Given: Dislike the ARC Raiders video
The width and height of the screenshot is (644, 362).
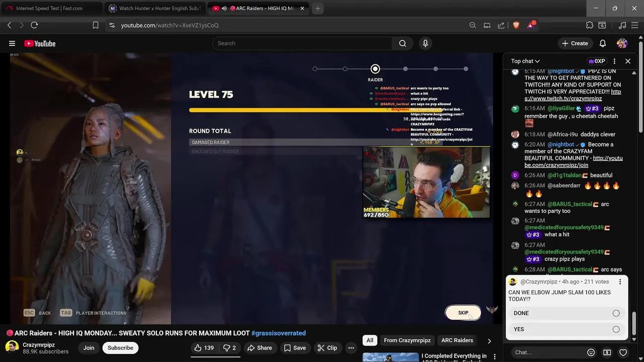Looking at the screenshot, I should point(229,348).
